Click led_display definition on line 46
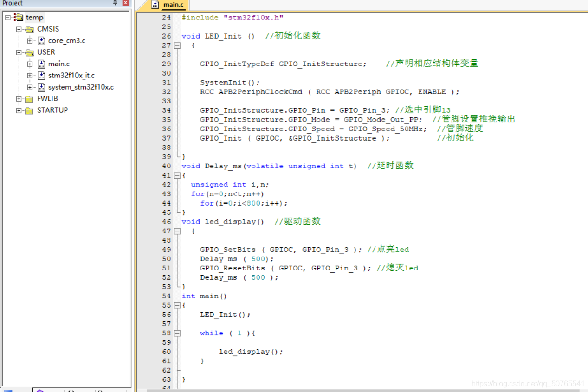588x392 pixels. point(230,222)
